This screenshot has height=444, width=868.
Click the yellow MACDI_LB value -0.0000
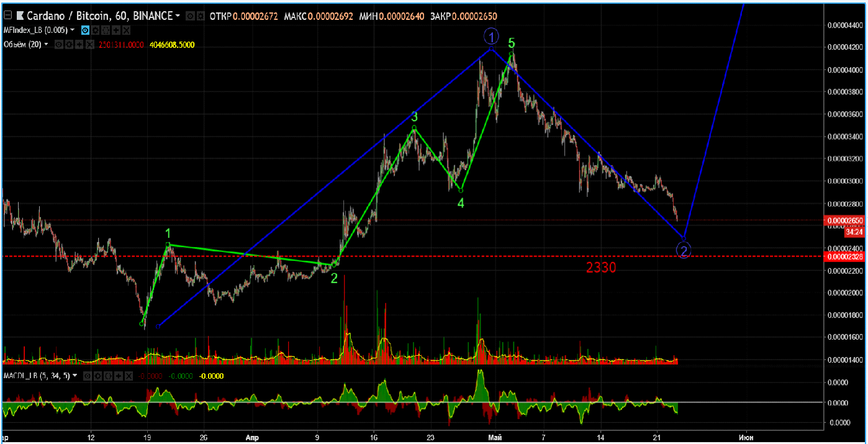(x=211, y=376)
